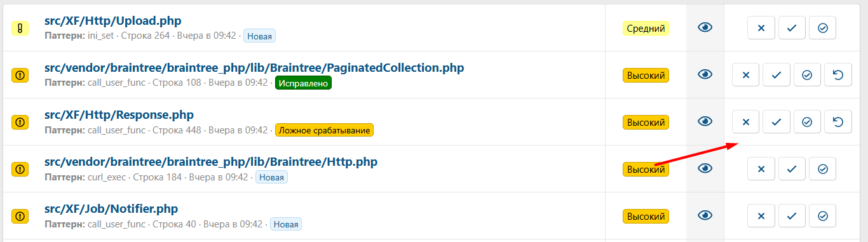Click the circled checkmark icon for Response.php
The image size is (868, 242).
(807, 122)
